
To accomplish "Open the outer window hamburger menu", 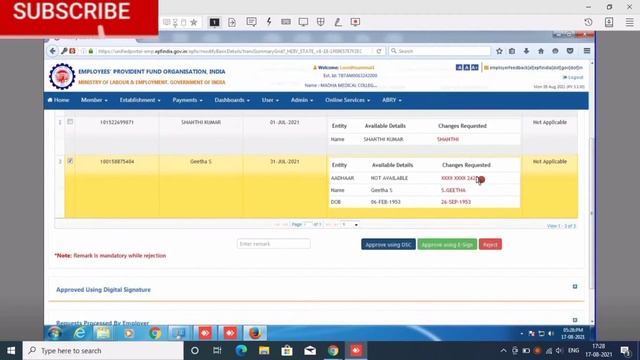I will click(x=629, y=22).
